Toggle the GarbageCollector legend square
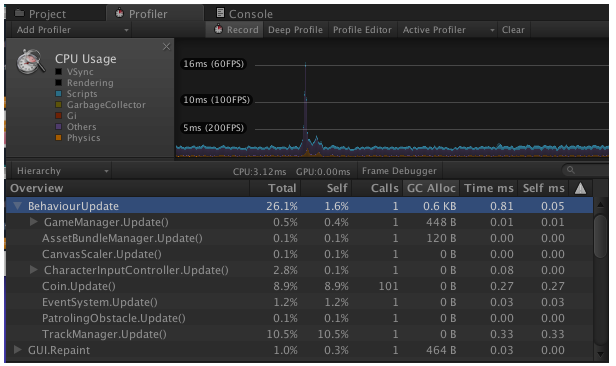616x366 pixels. pyautogui.click(x=59, y=105)
